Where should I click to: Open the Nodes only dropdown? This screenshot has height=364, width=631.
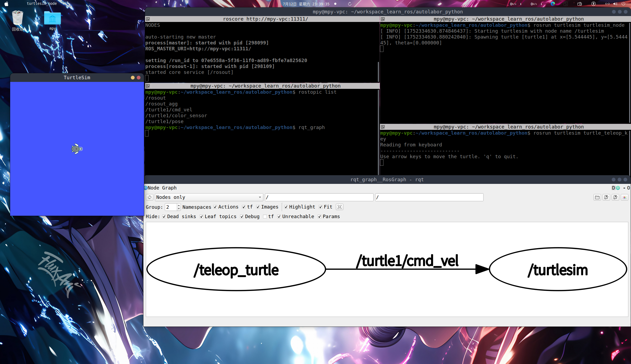[x=209, y=197]
